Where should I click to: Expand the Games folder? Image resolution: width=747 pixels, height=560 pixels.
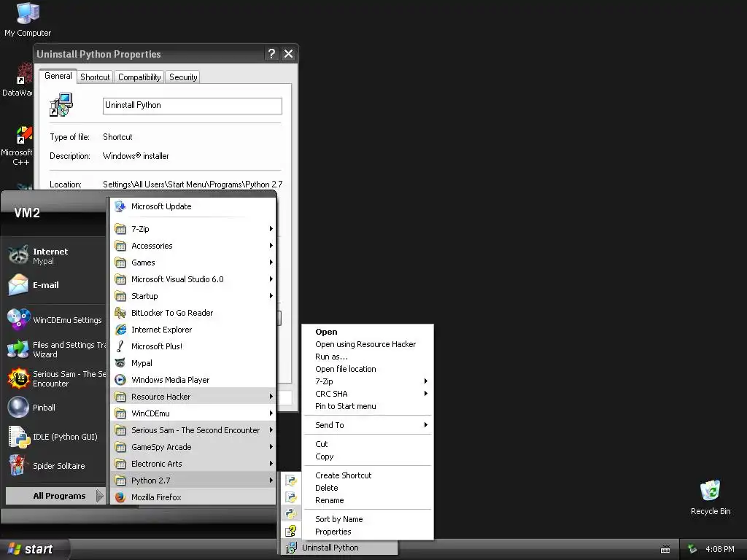(193, 262)
